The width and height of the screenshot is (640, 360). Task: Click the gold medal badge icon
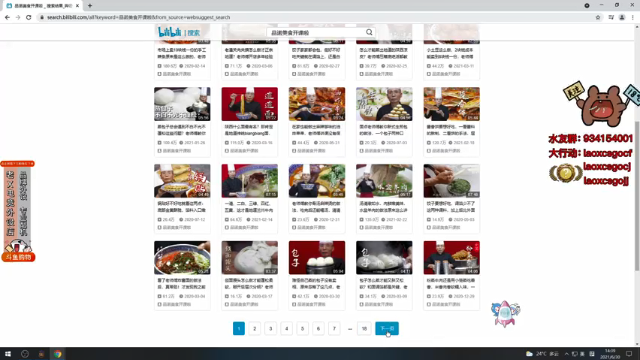click(565, 173)
